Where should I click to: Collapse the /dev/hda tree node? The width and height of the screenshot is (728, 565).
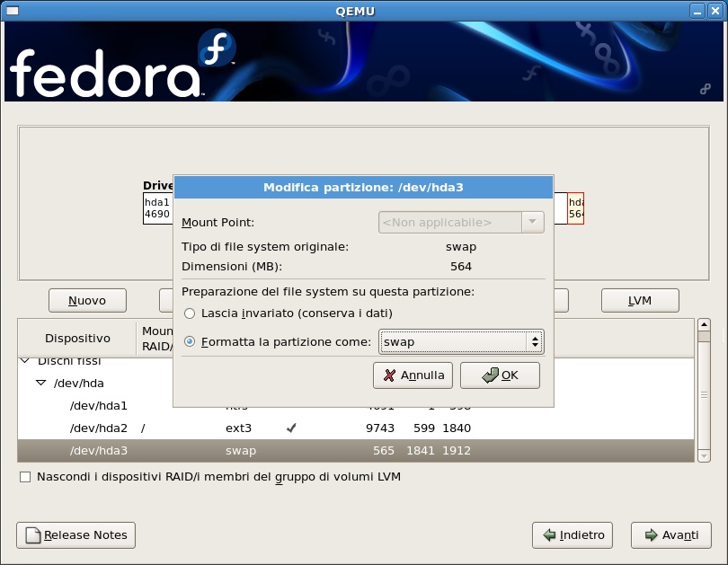point(40,384)
